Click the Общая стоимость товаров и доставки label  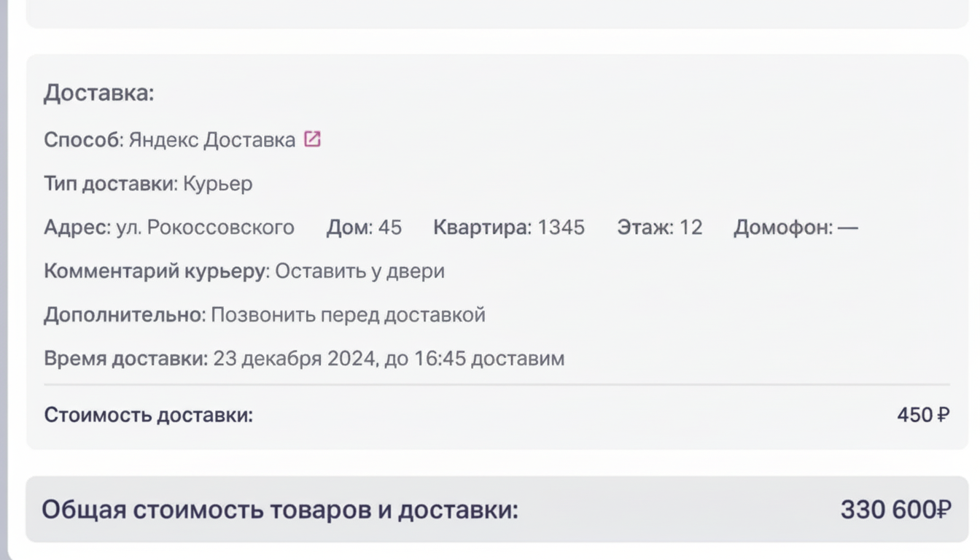click(279, 510)
